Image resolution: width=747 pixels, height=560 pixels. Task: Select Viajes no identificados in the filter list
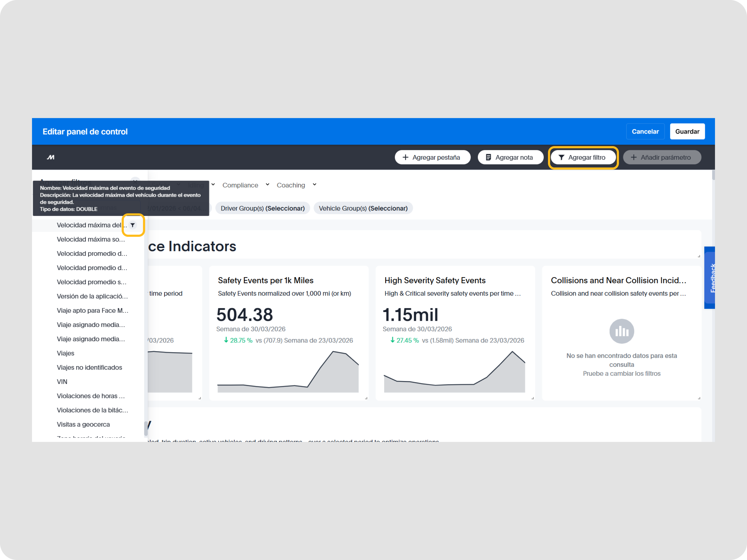(89, 367)
